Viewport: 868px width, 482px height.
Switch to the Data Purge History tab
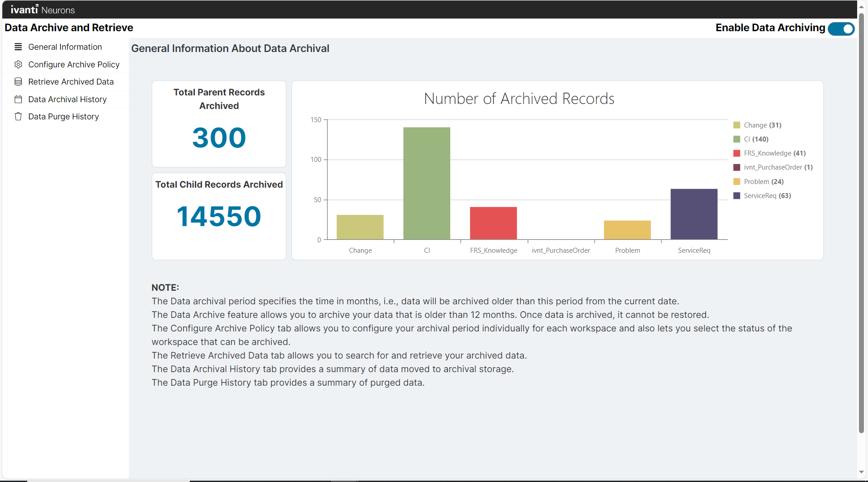point(63,116)
